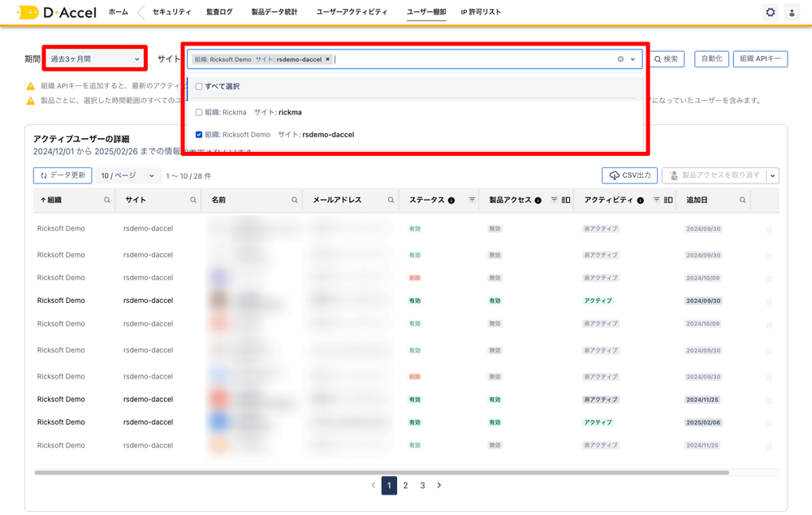
Task: Open the 製品アクセス column filter icon
Action: [554, 200]
